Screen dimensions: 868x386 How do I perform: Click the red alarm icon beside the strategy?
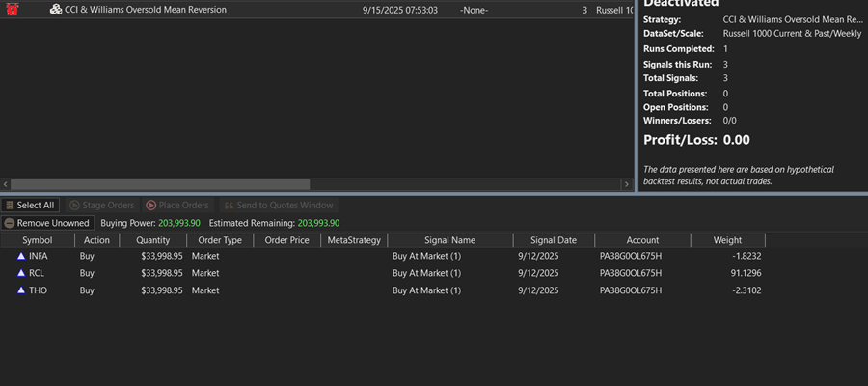pyautogui.click(x=13, y=10)
